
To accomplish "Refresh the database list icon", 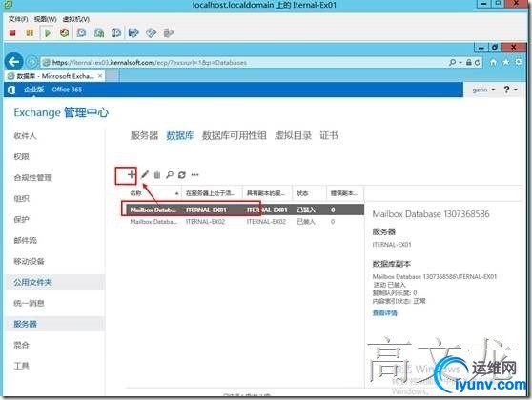I will tap(182, 175).
